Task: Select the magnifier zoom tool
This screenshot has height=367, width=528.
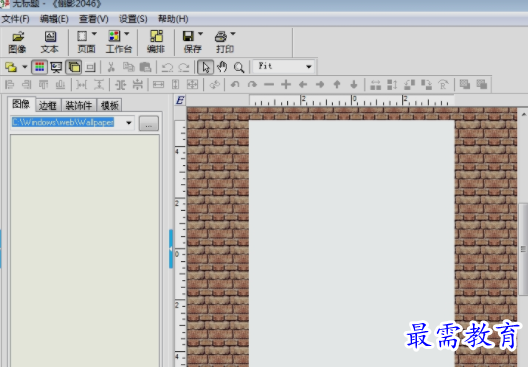Action: point(239,67)
